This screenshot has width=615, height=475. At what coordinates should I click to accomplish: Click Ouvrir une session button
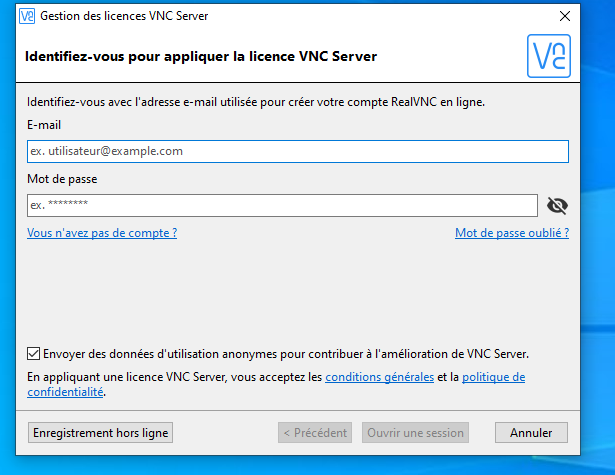click(416, 433)
